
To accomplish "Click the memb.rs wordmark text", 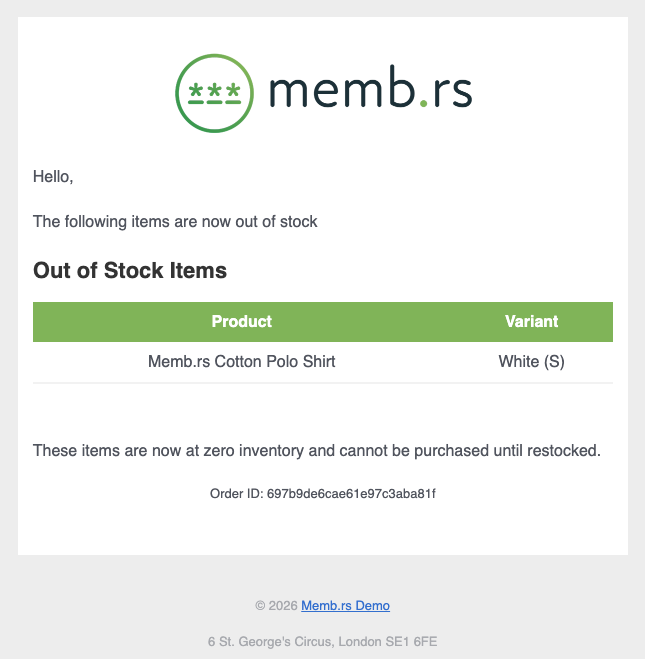I will pyautogui.click(x=370, y=91).
